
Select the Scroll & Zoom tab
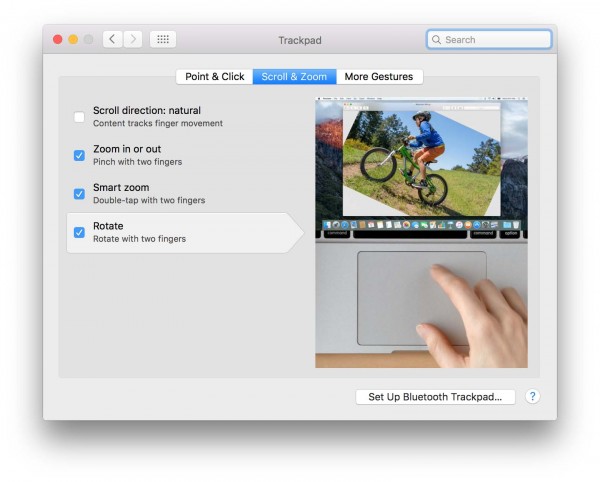click(x=294, y=77)
